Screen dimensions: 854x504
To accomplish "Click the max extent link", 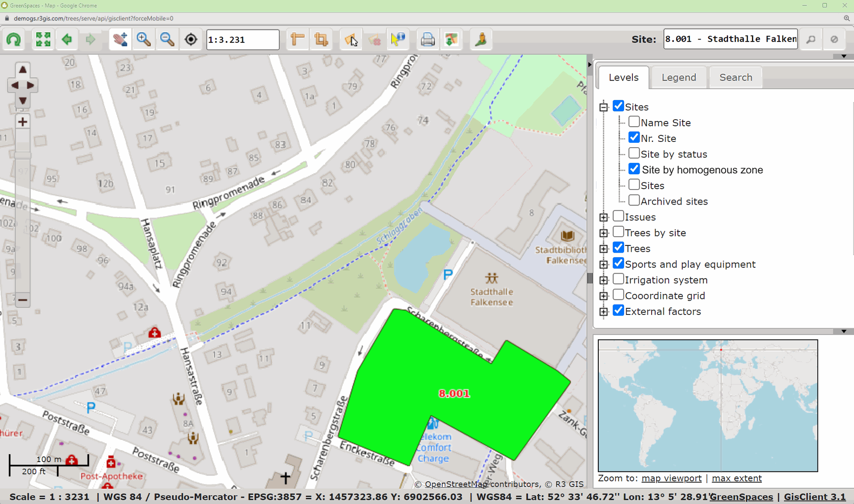I will click(737, 478).
